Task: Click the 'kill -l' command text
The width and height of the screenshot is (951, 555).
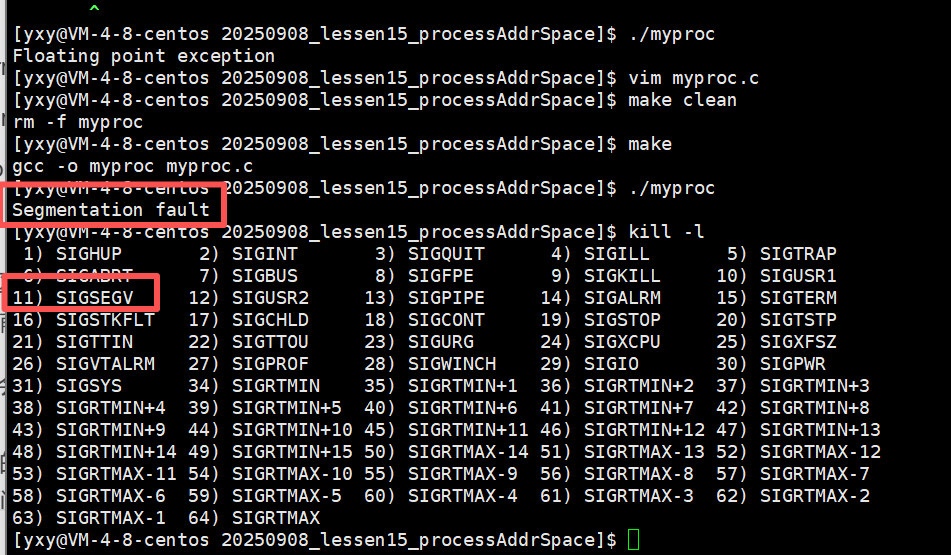Action: (666, 232)
